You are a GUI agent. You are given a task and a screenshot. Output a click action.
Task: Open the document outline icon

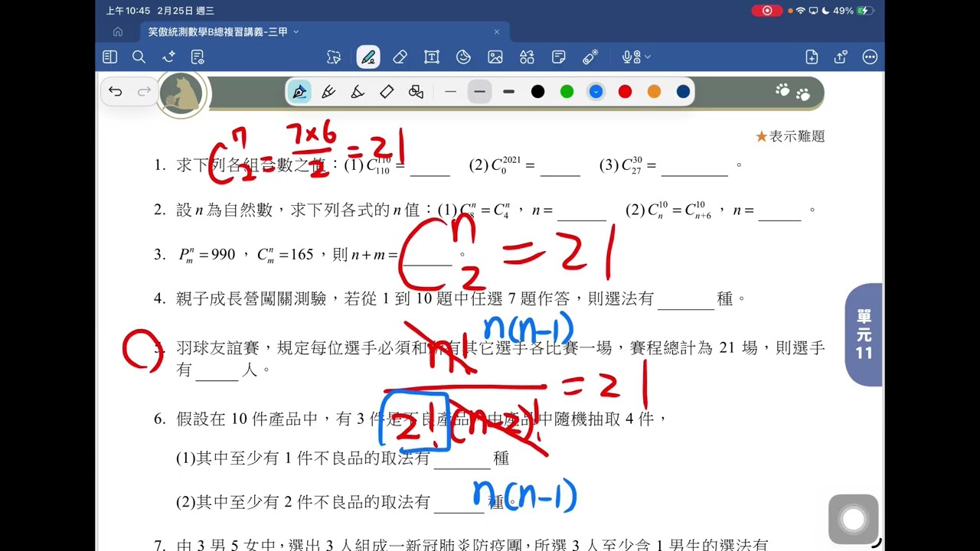point(198,57)
